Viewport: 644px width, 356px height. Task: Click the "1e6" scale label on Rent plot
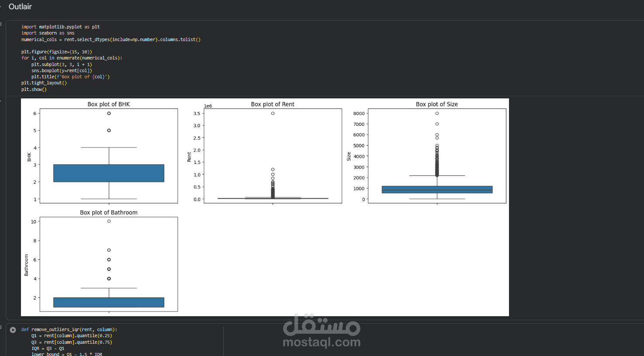(208, 106)
